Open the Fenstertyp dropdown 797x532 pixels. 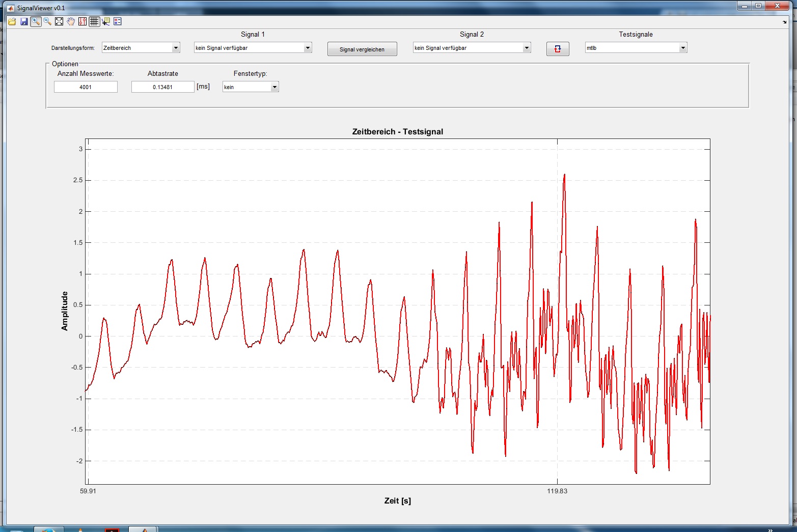click(x=251, y=87)
